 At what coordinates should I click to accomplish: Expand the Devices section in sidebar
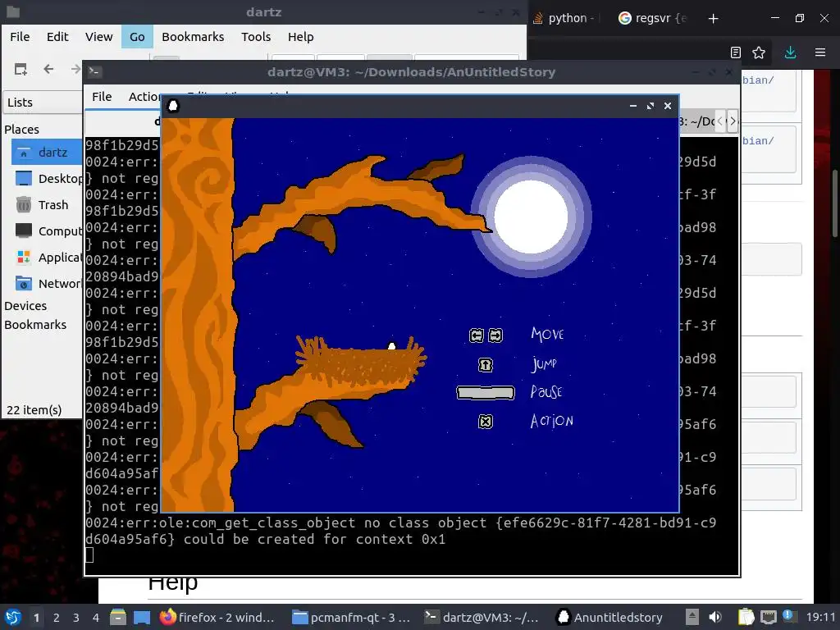[x=25, y=306]
